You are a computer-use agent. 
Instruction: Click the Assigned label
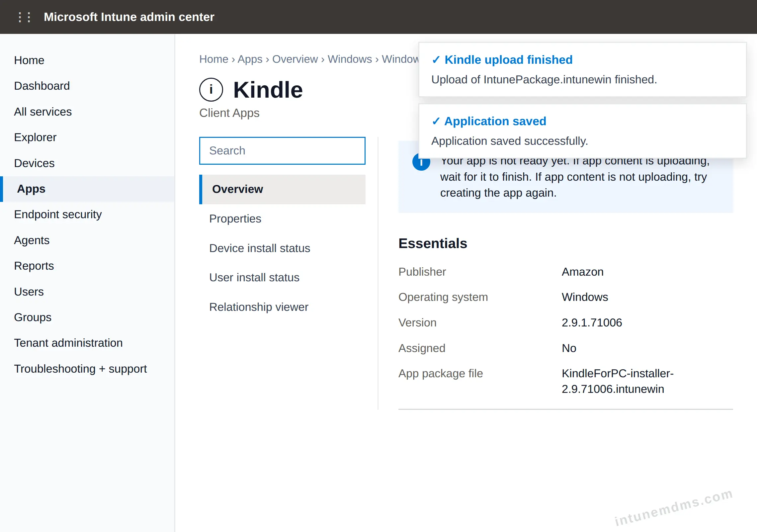[x=422, y=348]
